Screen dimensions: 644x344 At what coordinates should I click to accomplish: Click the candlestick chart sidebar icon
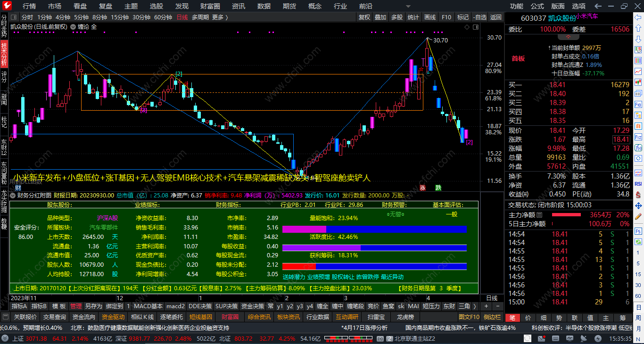[638, 82]
